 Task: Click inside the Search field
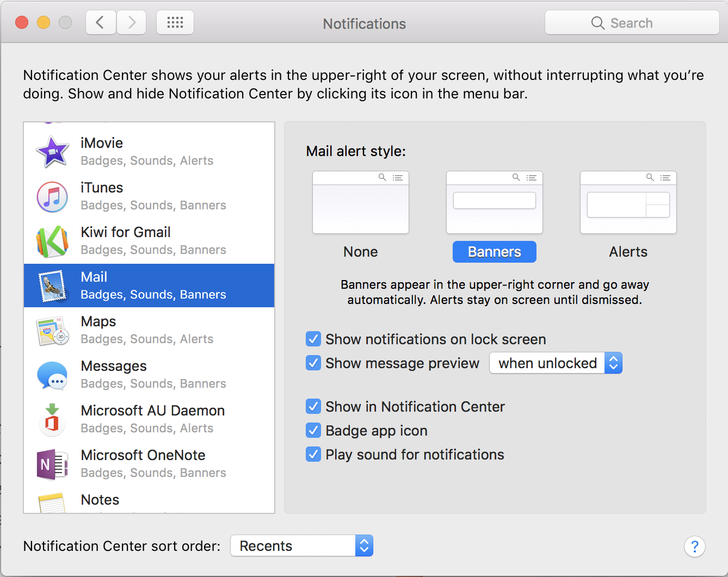click(632, 22)
